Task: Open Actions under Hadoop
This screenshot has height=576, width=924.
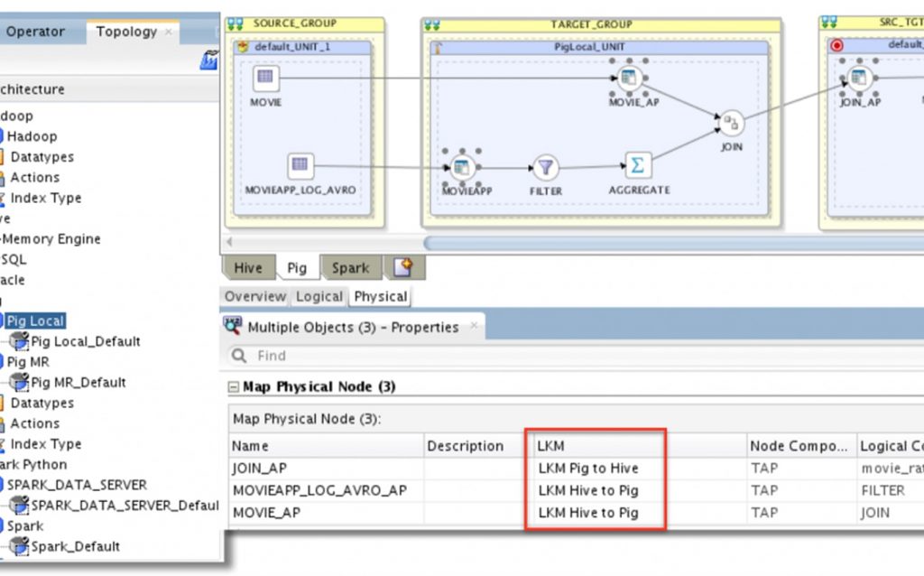Action: pos(35,177)
